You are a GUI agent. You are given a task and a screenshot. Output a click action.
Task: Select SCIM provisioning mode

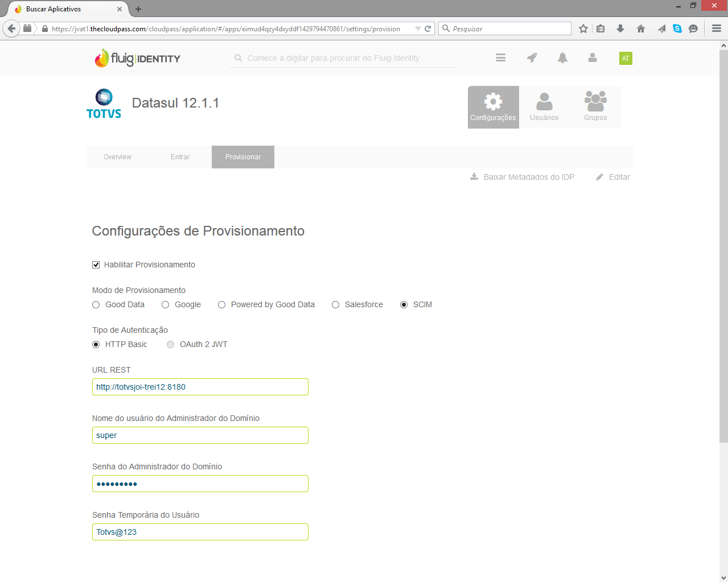(404, 305)
